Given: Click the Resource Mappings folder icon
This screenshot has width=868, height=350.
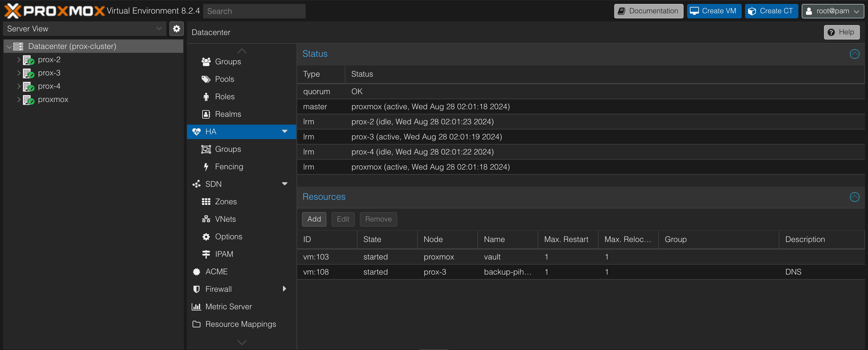Looking at the screenshot, I should [196, 324].
